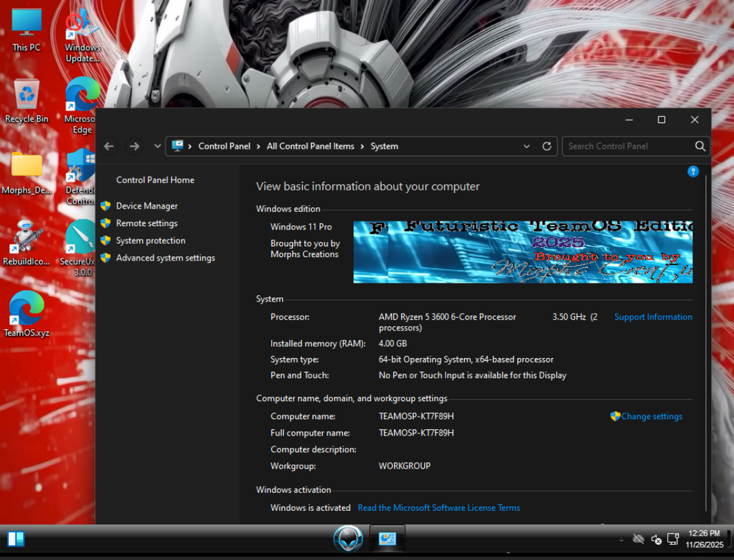Navigate to All Control Panel Items breadcrumb
Viewport: 734px width, 560px height.
tap(310, 146)
